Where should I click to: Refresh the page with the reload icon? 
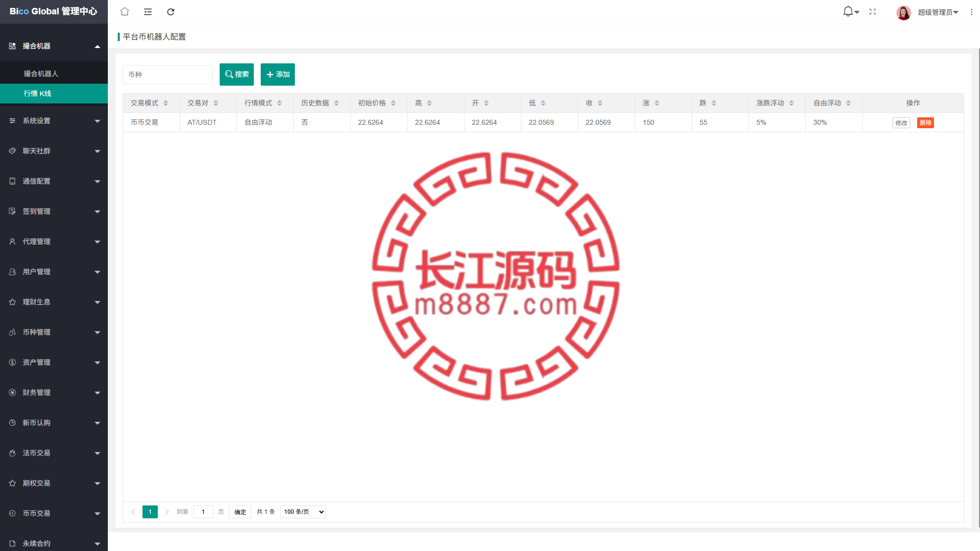click(x=171, y=11)
